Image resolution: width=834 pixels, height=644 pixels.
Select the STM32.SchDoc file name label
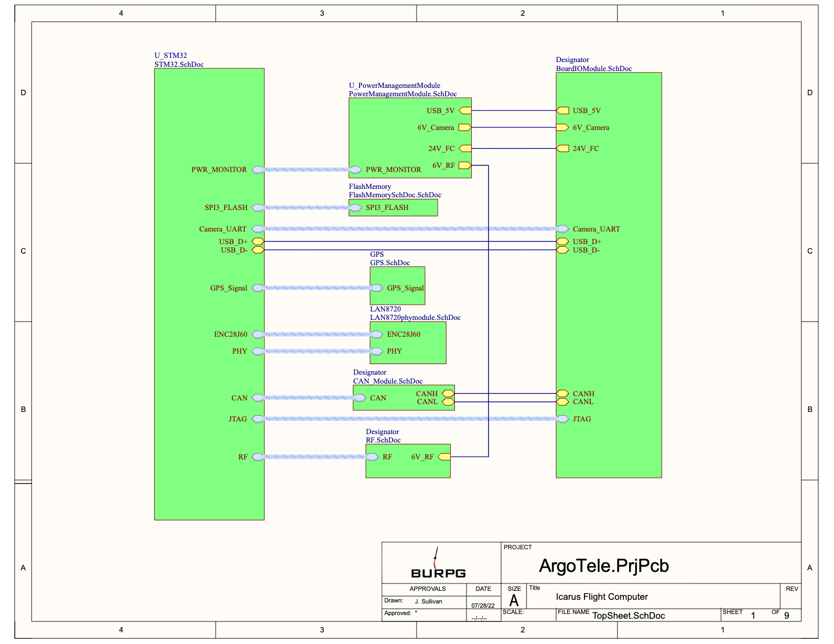tap(179, 64)
